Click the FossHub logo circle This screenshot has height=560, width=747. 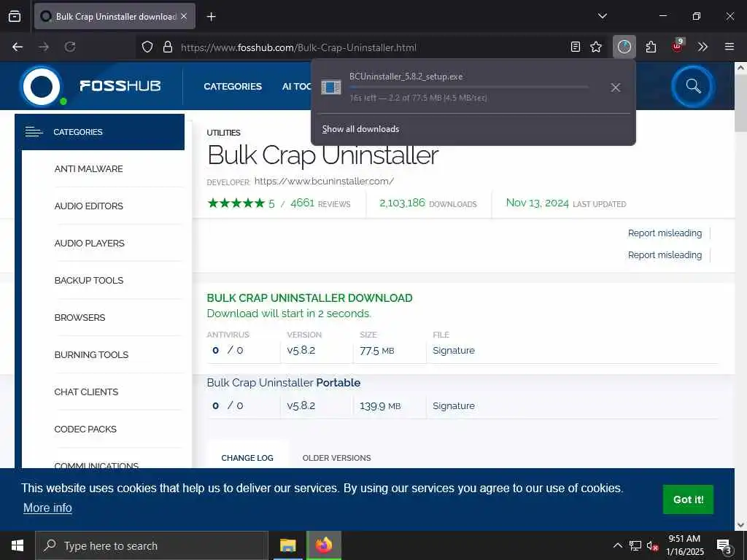tap(42, 87)
